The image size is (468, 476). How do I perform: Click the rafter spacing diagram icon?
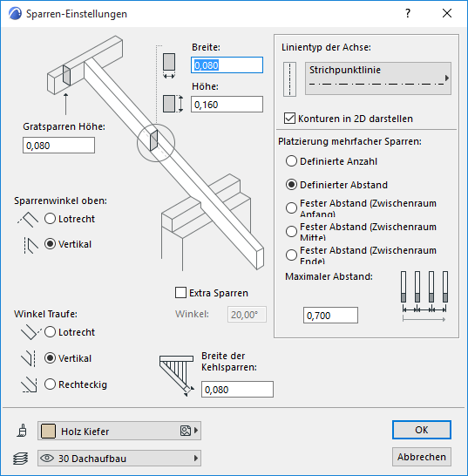424,296
